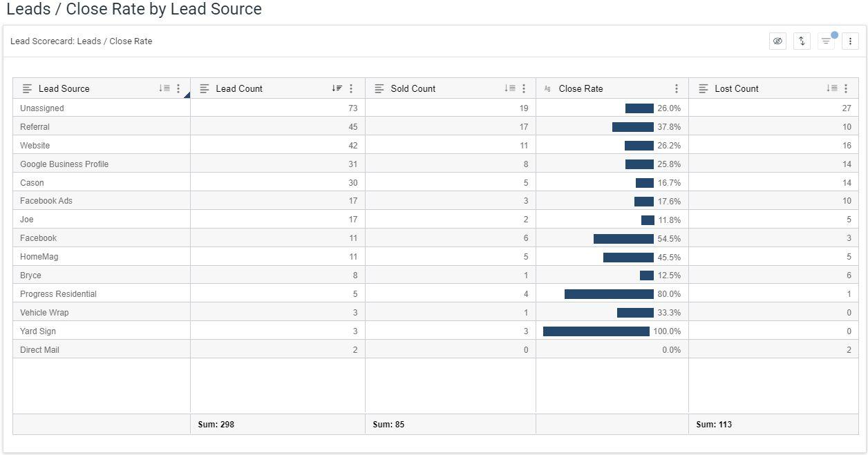Open Lost Count column three-dot menu

pyautogui.click(x=846, y=88)
